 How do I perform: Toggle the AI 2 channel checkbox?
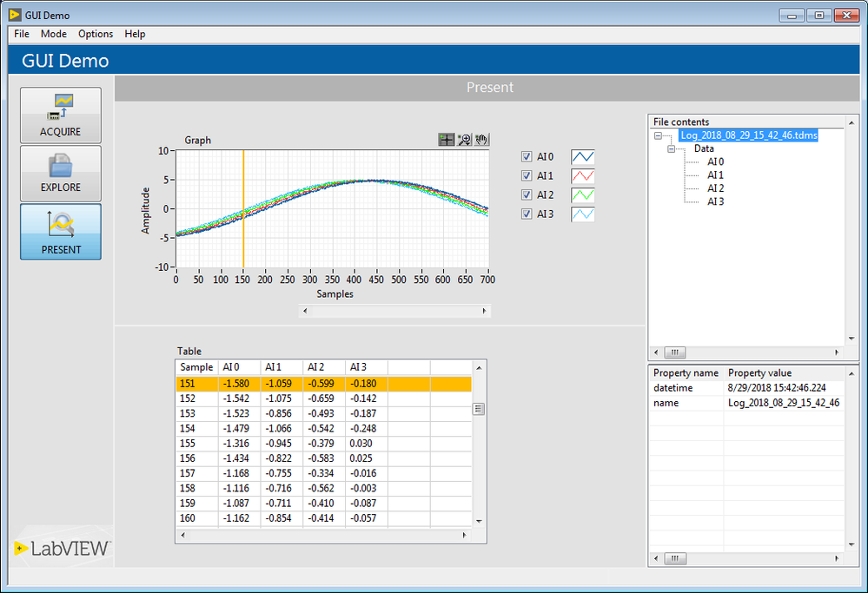click(x=527, y=194)
